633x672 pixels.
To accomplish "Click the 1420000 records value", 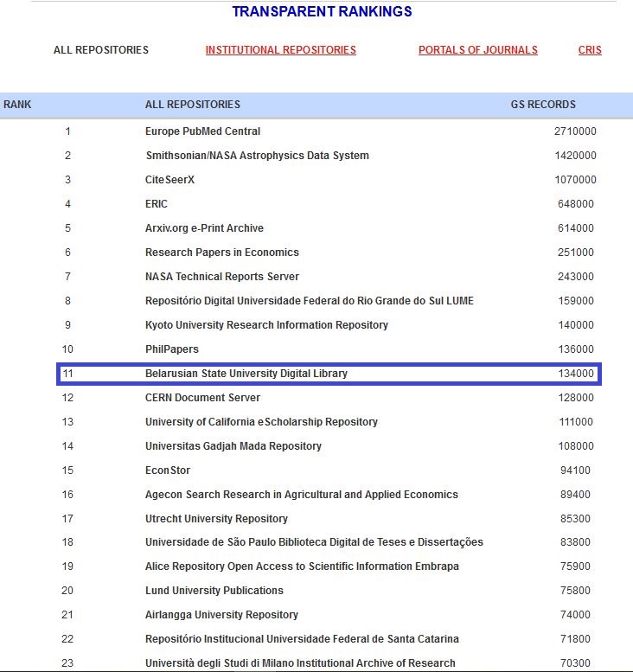I will [576, 156].
